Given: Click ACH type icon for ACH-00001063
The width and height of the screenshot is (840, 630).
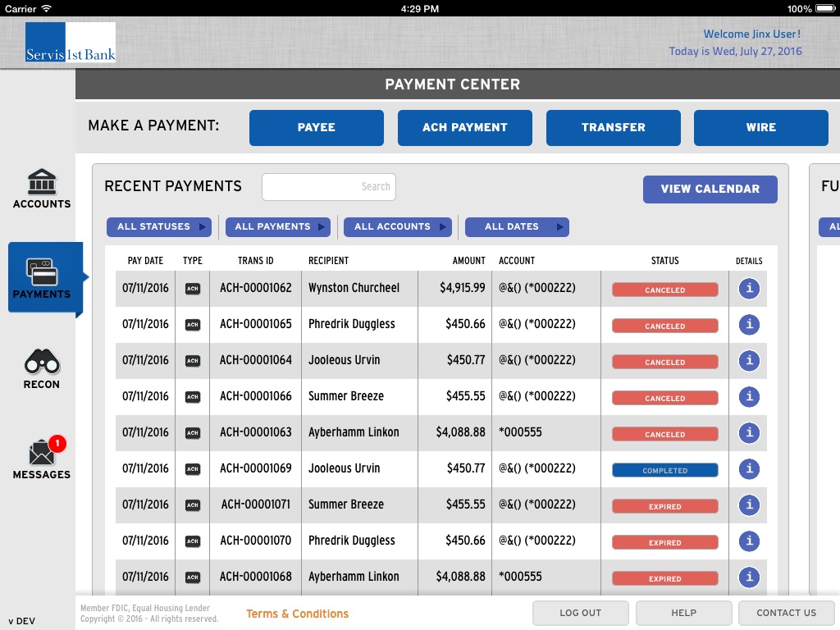Looking at the screenshot, I should coord(192,433).
